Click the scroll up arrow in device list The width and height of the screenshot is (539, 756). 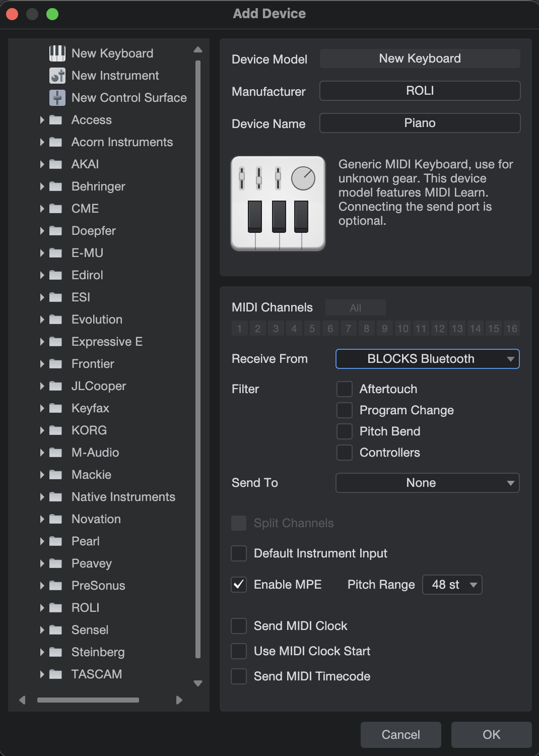pyautogui.click(x=198, y=49)
